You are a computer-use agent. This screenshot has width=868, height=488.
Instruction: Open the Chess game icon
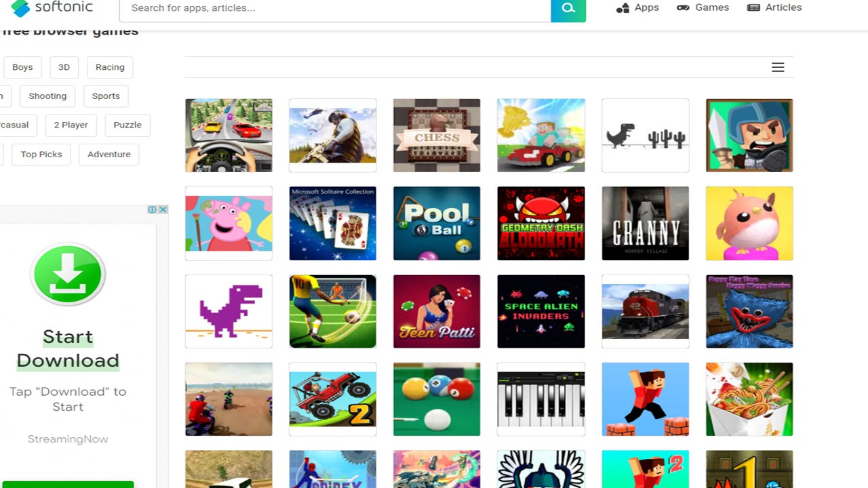(437, 136)
